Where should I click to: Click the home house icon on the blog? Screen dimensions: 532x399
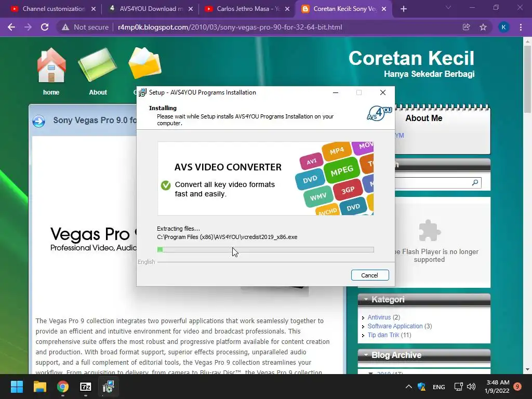pyautogui.click(x=51, y=65)
